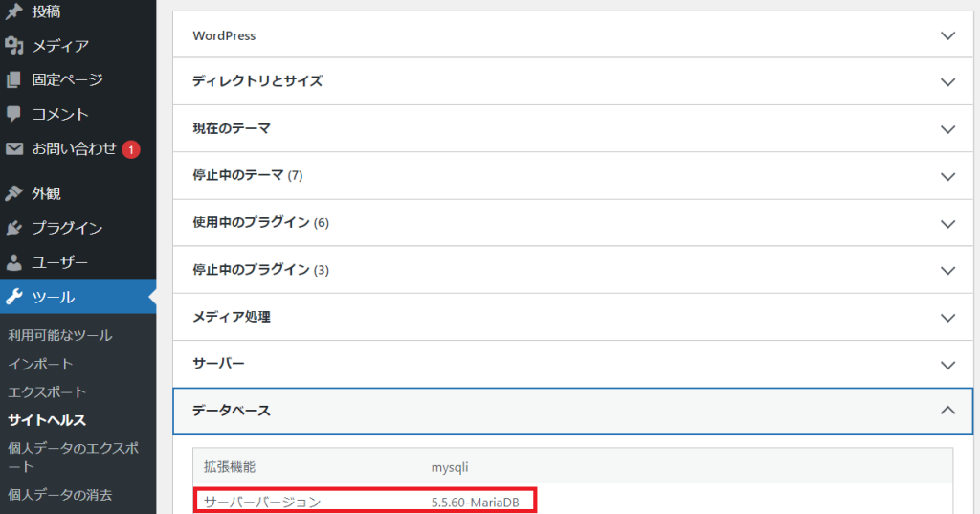Viewport: 980px width, 514px height.
Task: Click the envelope icon beside お問い合わせ
Action: pos(13,148)
